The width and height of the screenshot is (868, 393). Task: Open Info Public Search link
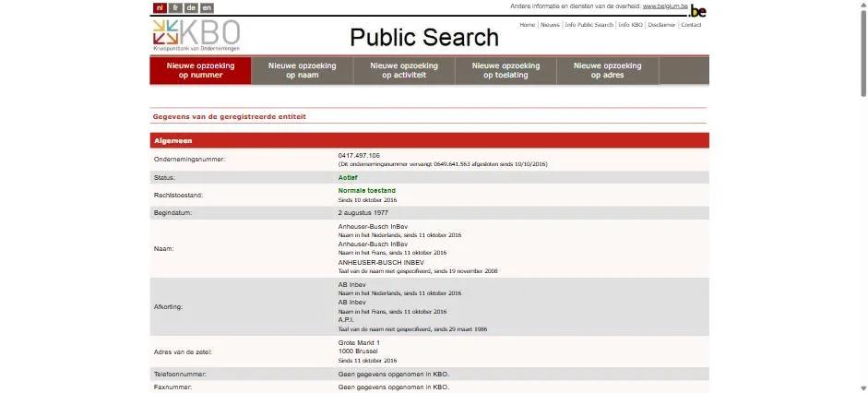pyautogui.click(x=589, y=25)
